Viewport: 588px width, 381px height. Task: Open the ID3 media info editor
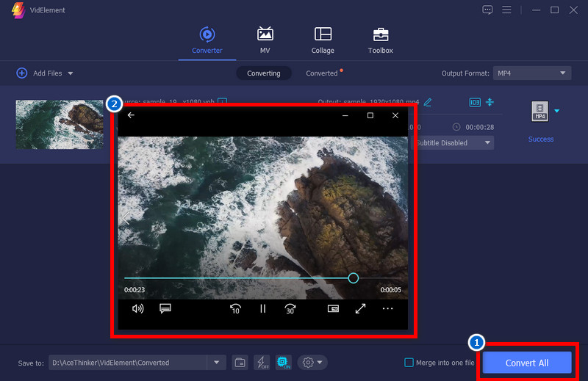[x=474, y=101]
